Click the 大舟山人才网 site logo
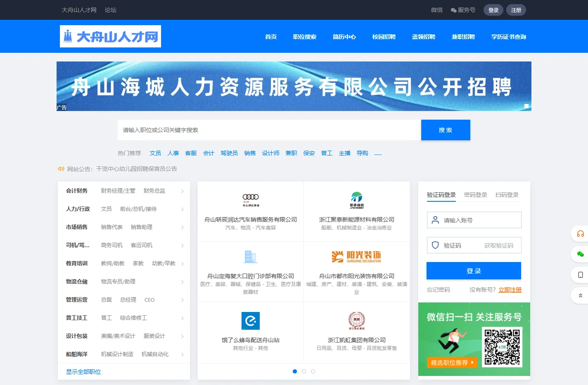Image resolution: width=588 pixels, height=385 pixels. 110,36
